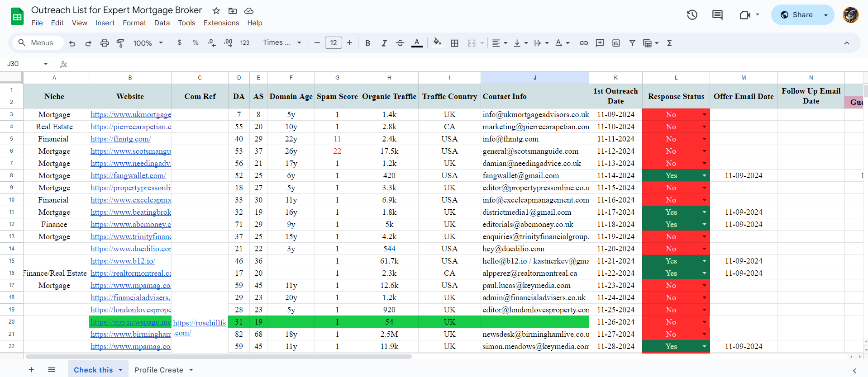Click the Borders icon
The image size is (868, 377).
[454, 43]
